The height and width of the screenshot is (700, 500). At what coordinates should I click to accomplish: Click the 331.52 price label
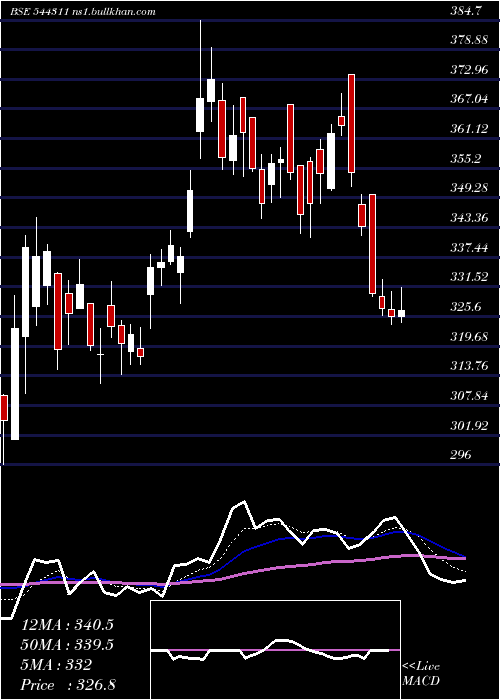coord(469,277)
